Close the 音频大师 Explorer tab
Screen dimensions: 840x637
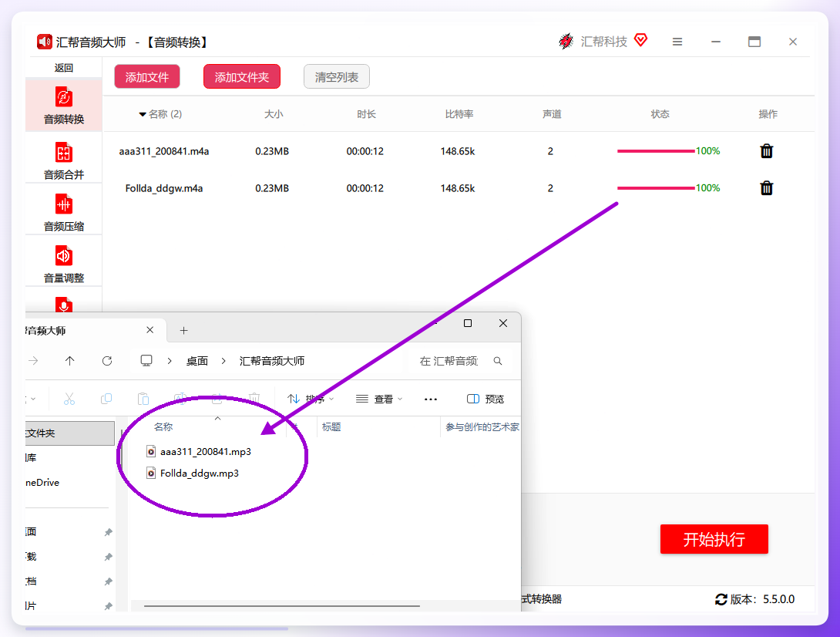tap(150, 330)
